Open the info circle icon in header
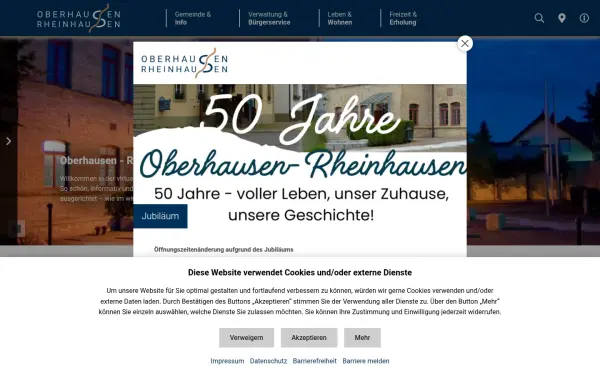 [584, 18]
